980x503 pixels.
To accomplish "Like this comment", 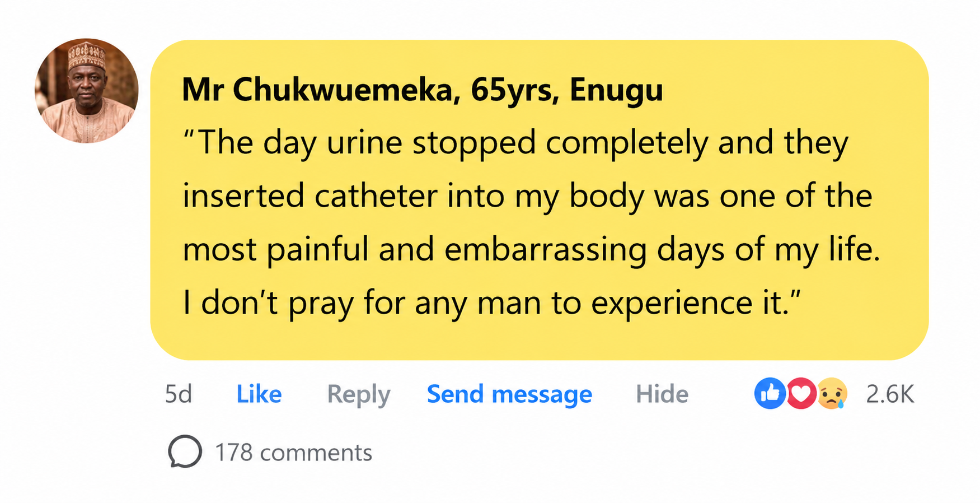I will click(x=259, y=394).
